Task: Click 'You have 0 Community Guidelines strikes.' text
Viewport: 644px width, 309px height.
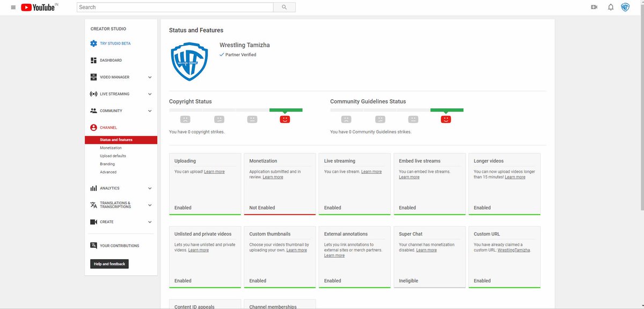Action: point(371,132)
